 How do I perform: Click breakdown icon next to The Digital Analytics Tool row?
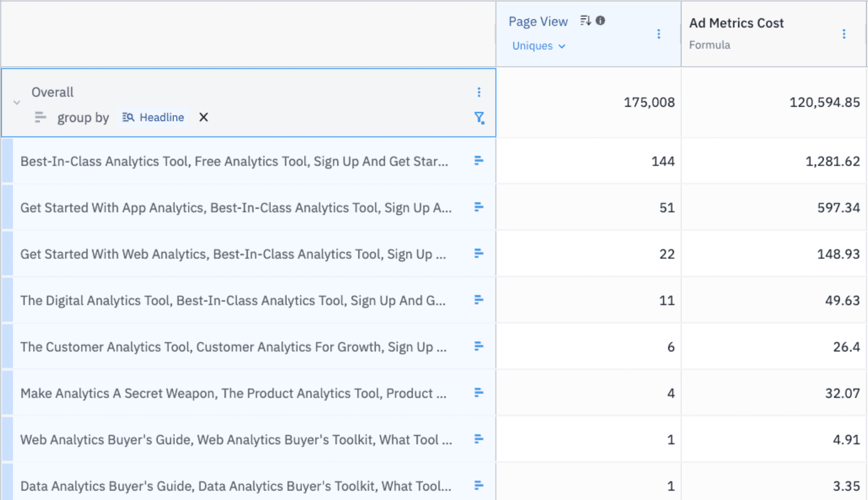click(479, 300)
